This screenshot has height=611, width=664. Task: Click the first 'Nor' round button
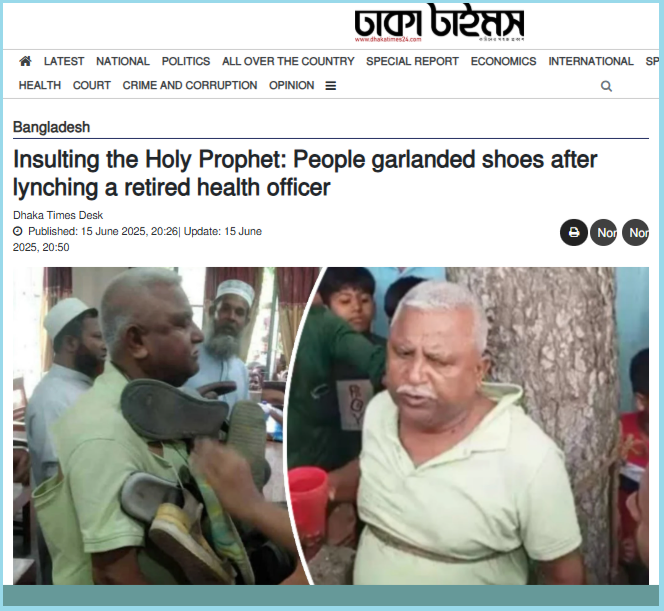pyautogui.click(x=603, y=232)
